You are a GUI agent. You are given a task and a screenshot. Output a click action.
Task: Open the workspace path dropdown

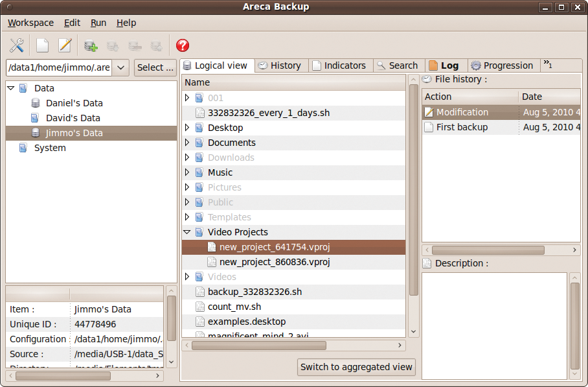[120, 67]
